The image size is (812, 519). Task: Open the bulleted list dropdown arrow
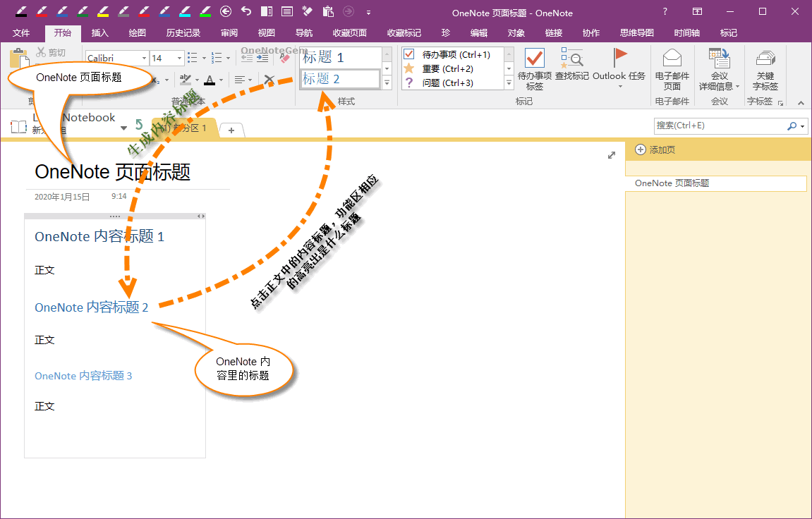203,58
